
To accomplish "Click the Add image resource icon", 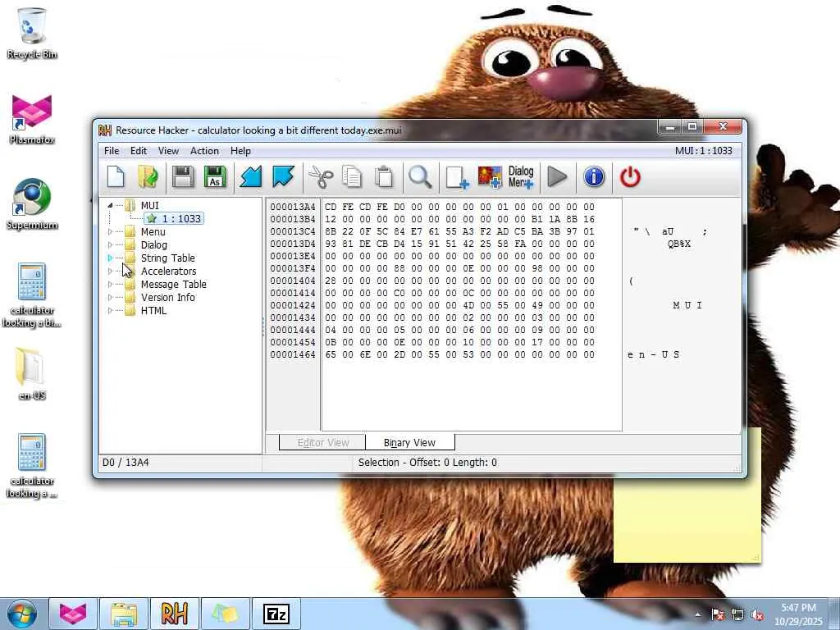I will pyautogui.click(x=490, y=177).
